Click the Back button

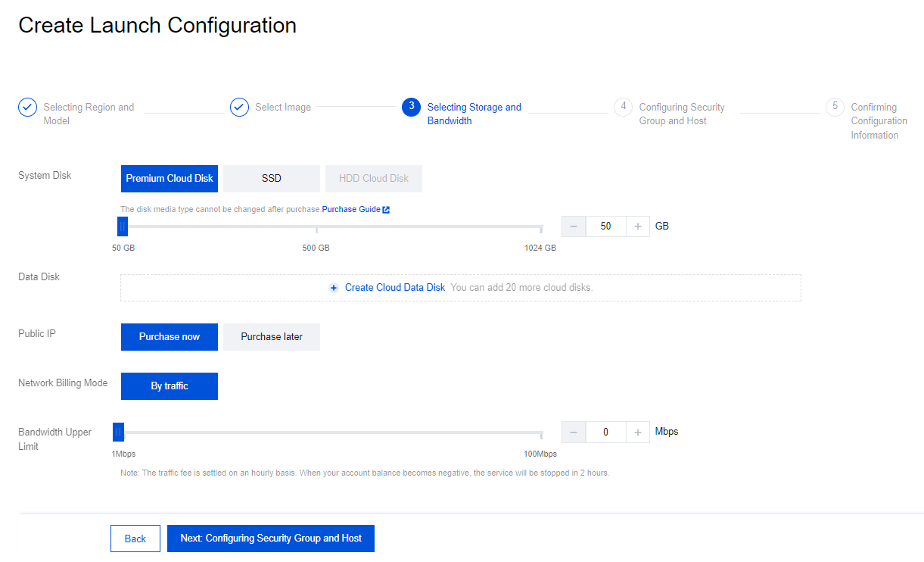tap(135, 539)
